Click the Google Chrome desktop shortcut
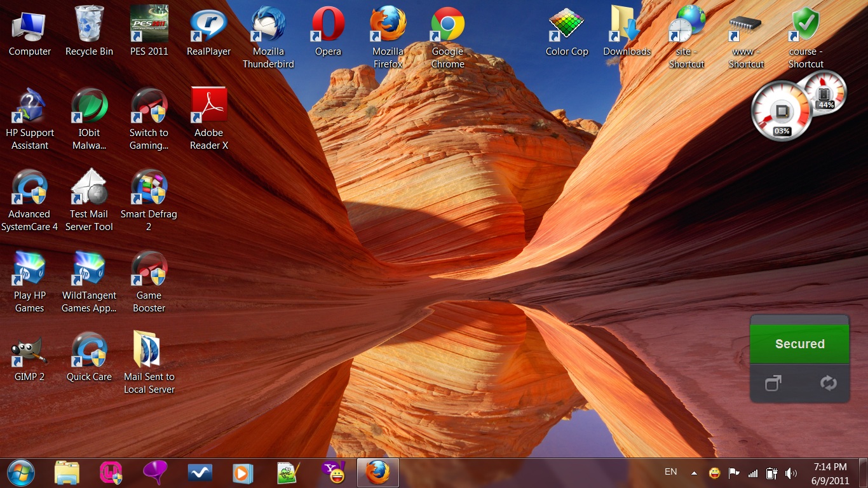 447,25
